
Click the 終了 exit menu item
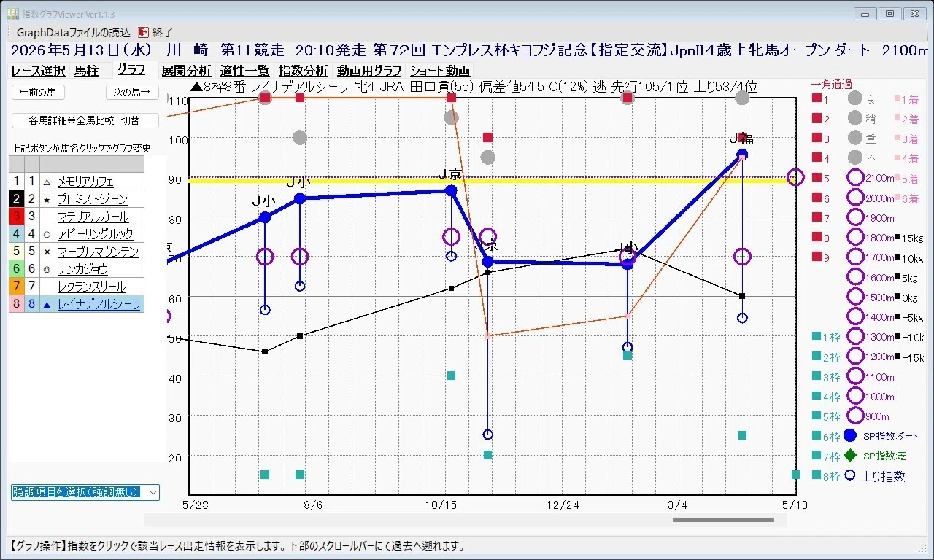[x=163, y=33]
